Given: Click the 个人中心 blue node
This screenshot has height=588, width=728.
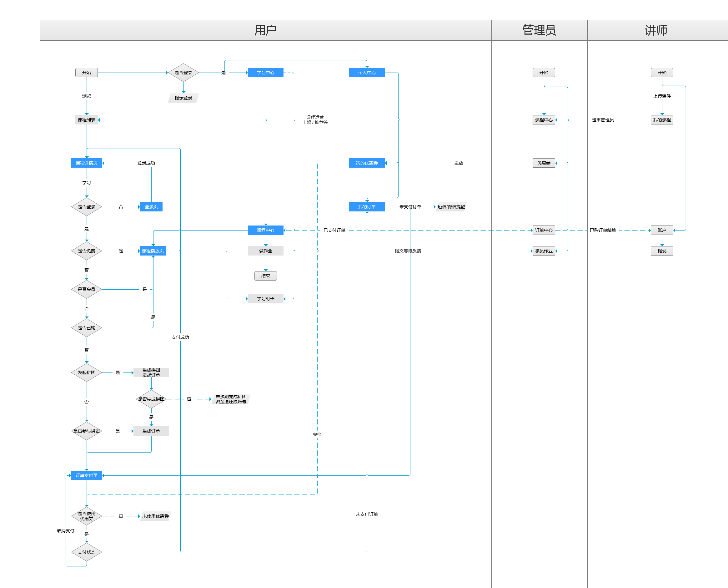Looking at the screenshot, I should pyautogui.click(x=367, y=73).
